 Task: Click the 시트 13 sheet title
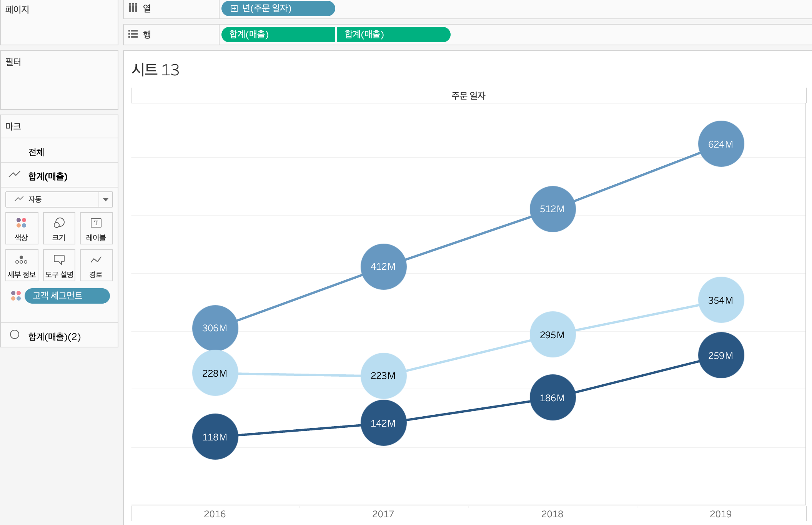point(155,70)
